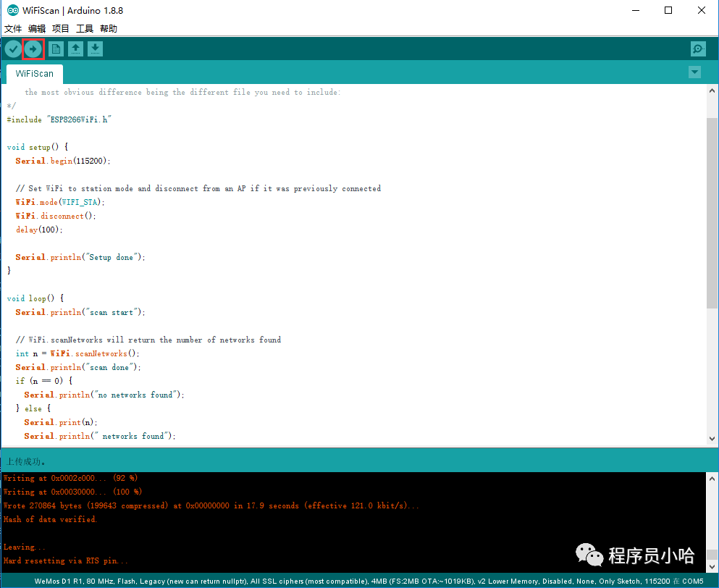
Task: Open the 文件 menu
Action: pos(14,29)
